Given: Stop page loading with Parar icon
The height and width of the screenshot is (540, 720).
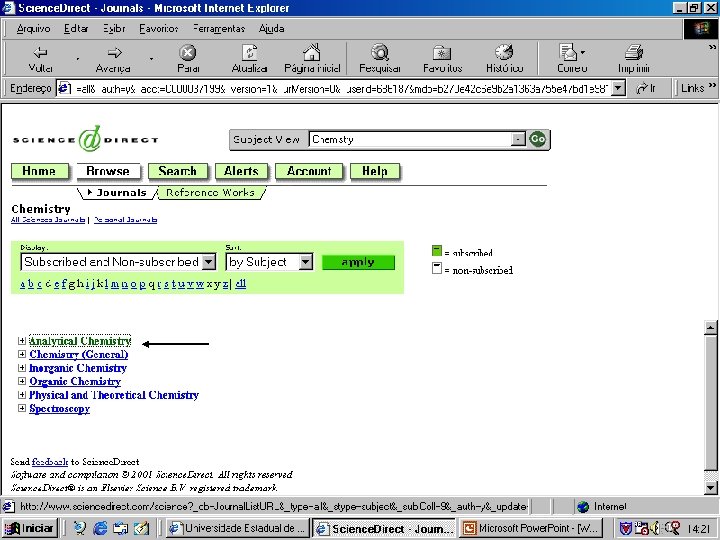Looking at the screenshot, I should click(187, 52).
